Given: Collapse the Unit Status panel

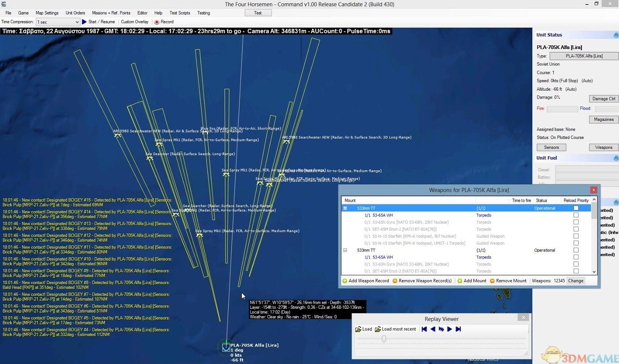Looking at the screenshot, I should click(616, 35).
